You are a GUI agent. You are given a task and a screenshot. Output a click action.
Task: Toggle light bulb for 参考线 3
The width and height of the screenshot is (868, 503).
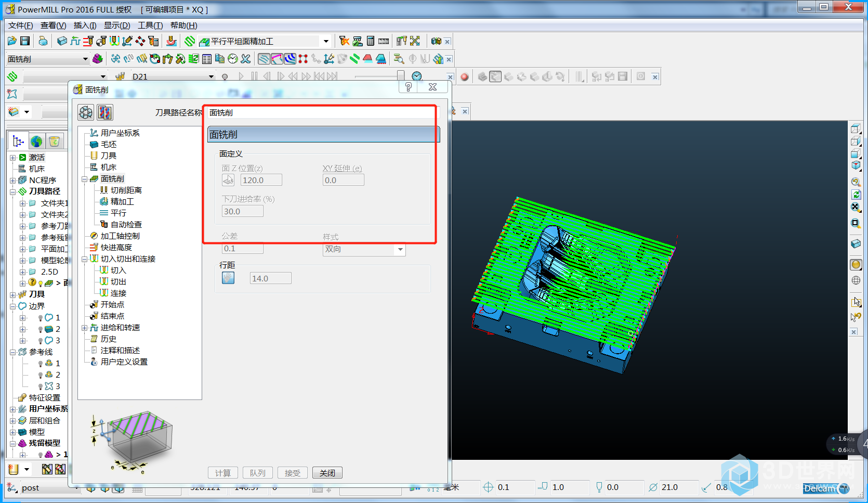tap(41, 386)
